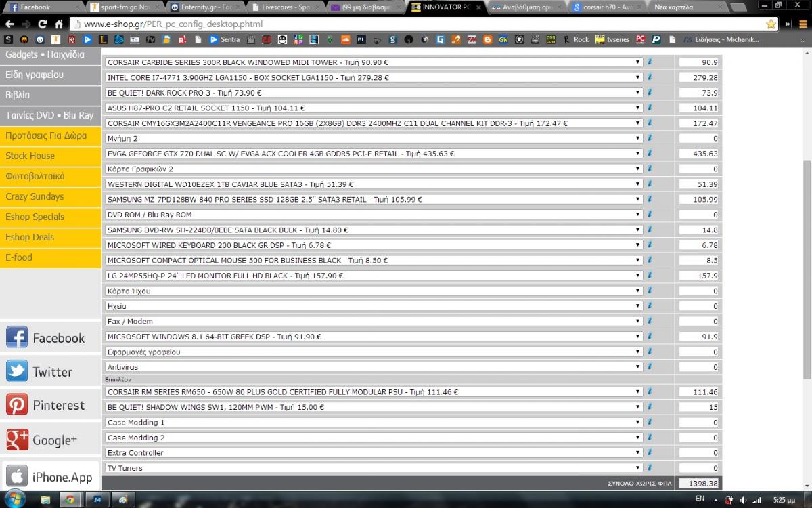Open the Windows Start button
The image size is (812, 508).
coord(14,500)
